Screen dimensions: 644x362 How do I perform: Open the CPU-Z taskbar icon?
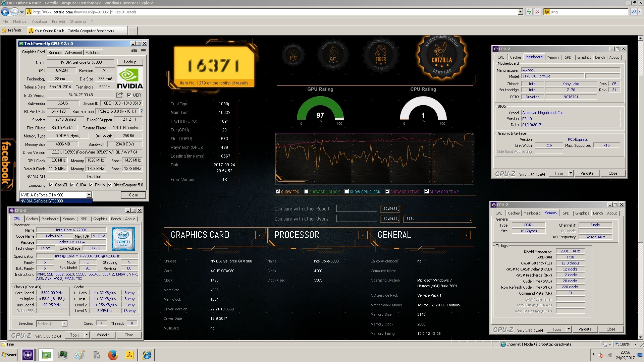coord(28,355)
